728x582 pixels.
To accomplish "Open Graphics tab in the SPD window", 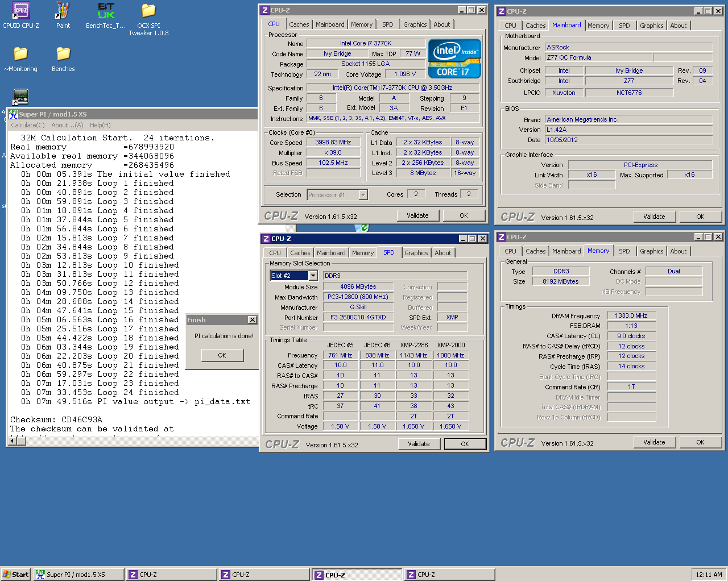I will (416, 253).
